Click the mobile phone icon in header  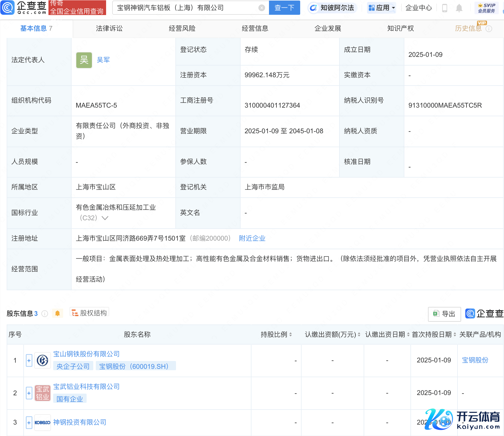[445, 8]
